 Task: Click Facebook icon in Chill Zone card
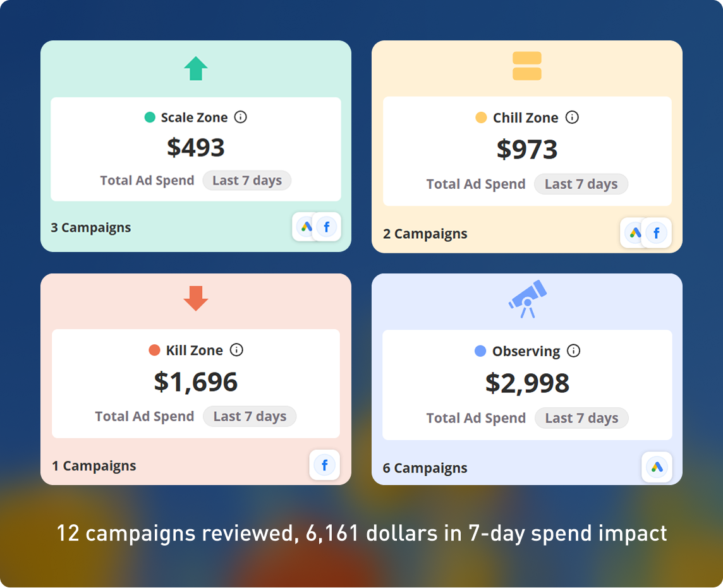pos(656,232)
